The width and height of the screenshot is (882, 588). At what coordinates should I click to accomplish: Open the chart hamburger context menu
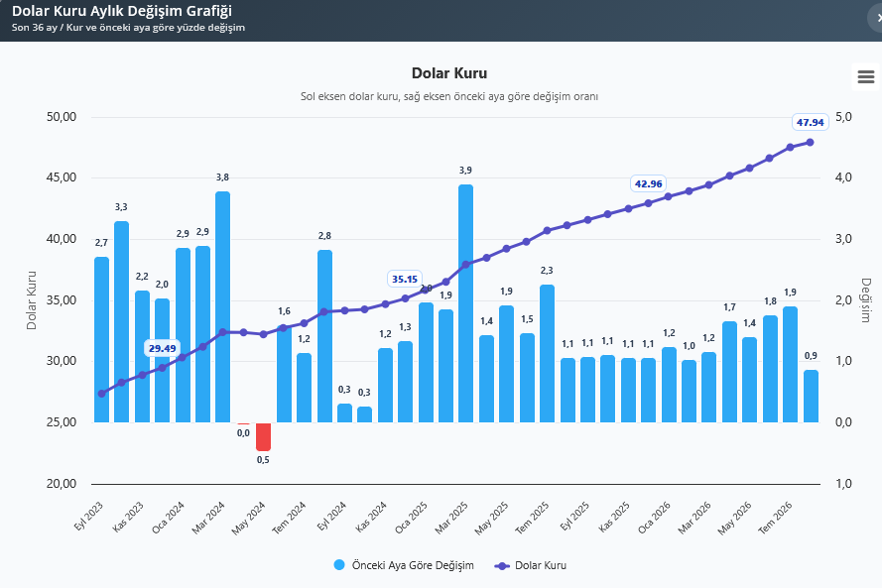point(866,76)
